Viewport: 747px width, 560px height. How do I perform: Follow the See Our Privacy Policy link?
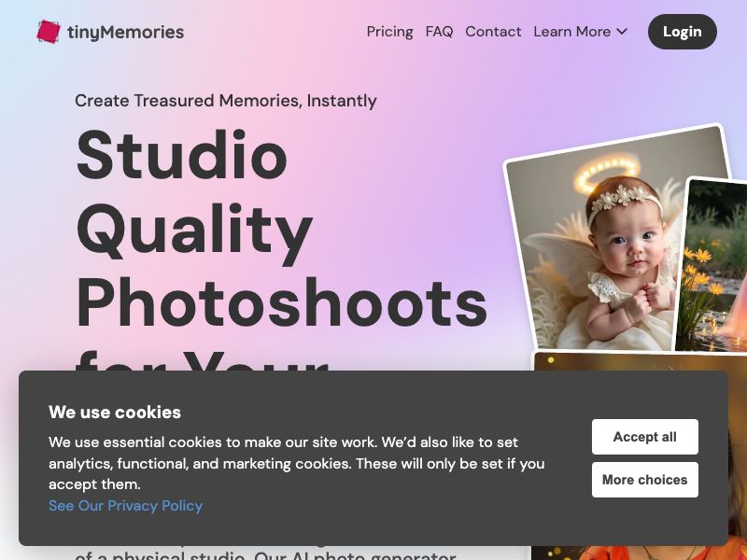click(125, 506)
